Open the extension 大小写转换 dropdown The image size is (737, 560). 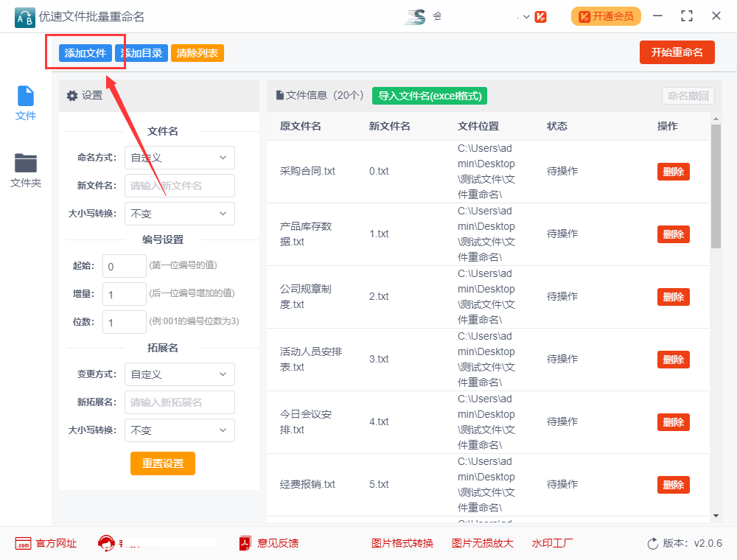pos(179,430)
